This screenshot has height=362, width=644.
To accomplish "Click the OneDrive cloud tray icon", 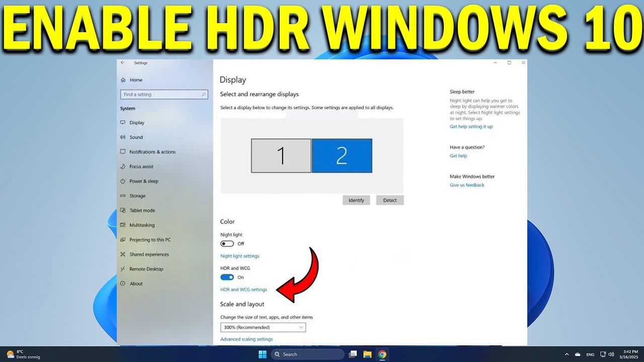I will (x=578, y=354).
